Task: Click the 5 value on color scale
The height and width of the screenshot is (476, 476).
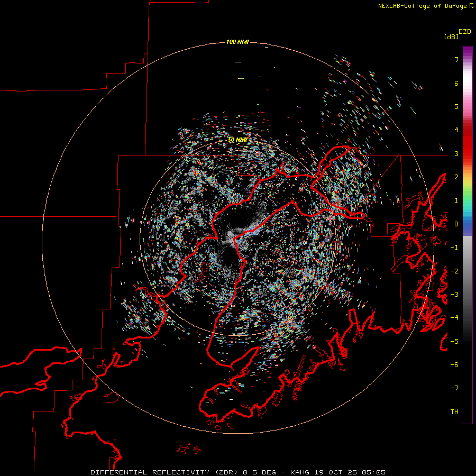Action: 456,106
